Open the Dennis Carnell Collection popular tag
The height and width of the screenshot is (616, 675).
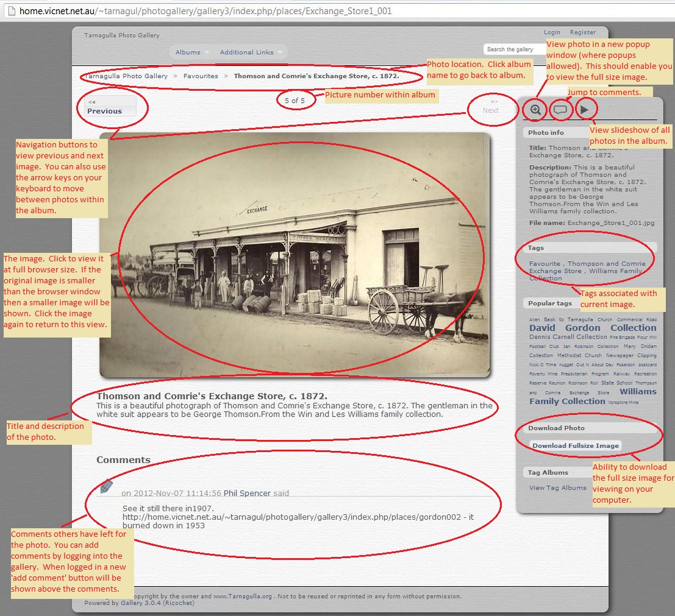click(568, 337)
